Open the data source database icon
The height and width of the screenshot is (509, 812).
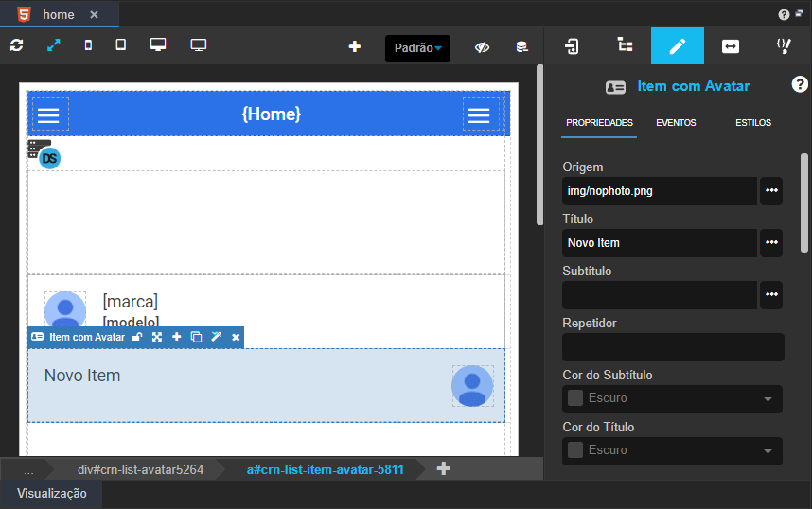(x=522, y=47)
